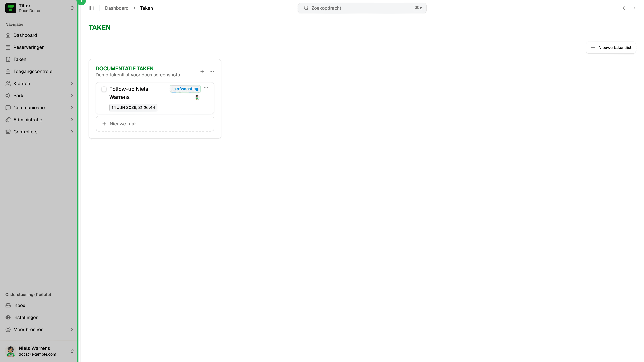Navigate forward with the right arrow
Screen dimensions: 644x362
(x=634, y=8)
